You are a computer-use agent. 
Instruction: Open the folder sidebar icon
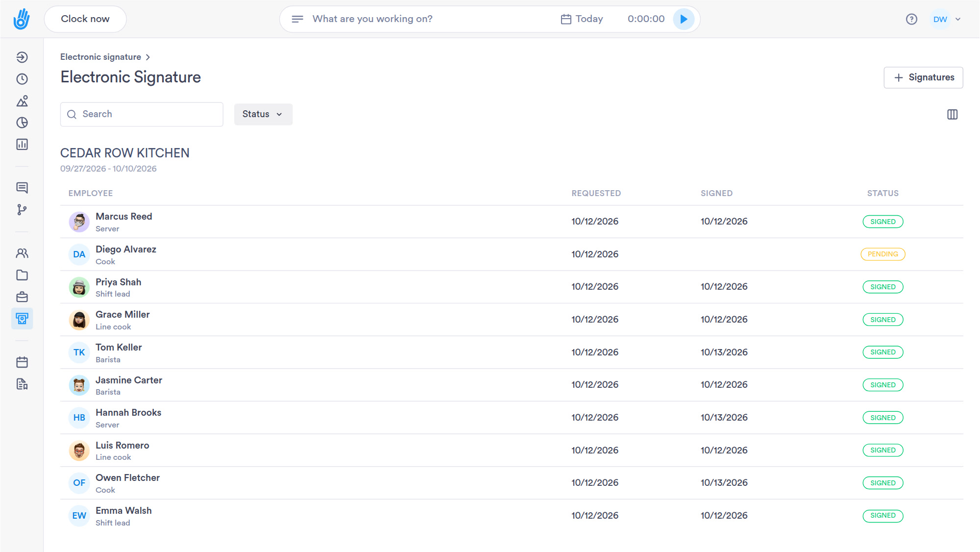click(x=22, y=275)
